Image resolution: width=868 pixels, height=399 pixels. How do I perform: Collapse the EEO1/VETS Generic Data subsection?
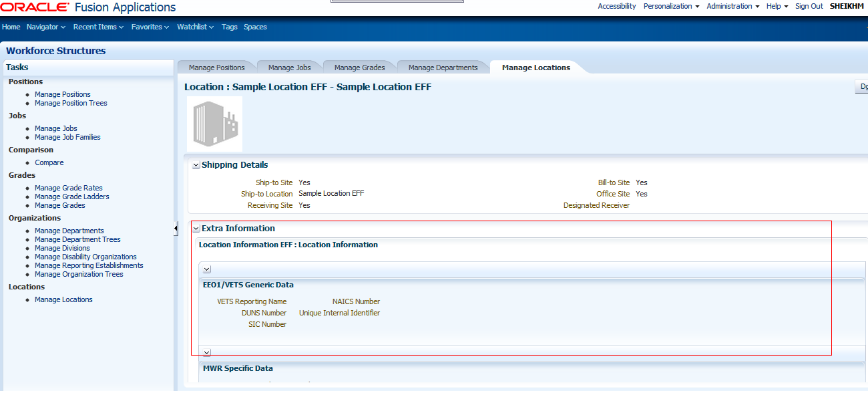click(x=206, y=269)
